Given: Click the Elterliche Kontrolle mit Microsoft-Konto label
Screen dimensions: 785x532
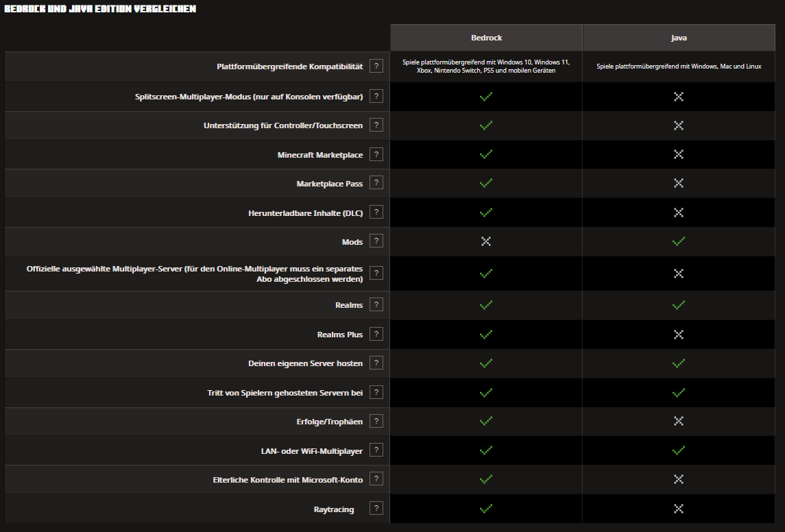Looking at the screenshot, I should pos(287,479).
